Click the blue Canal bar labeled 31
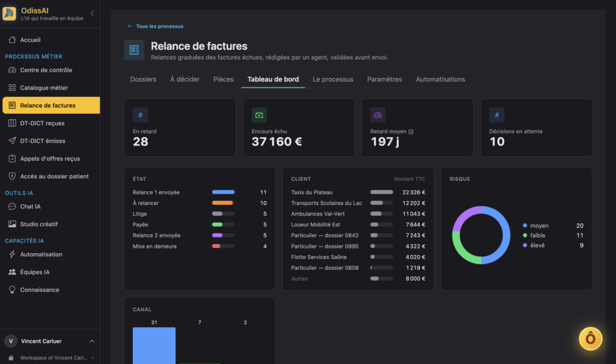This screenshot has width=616, height=364. click(x=154, y=345)
